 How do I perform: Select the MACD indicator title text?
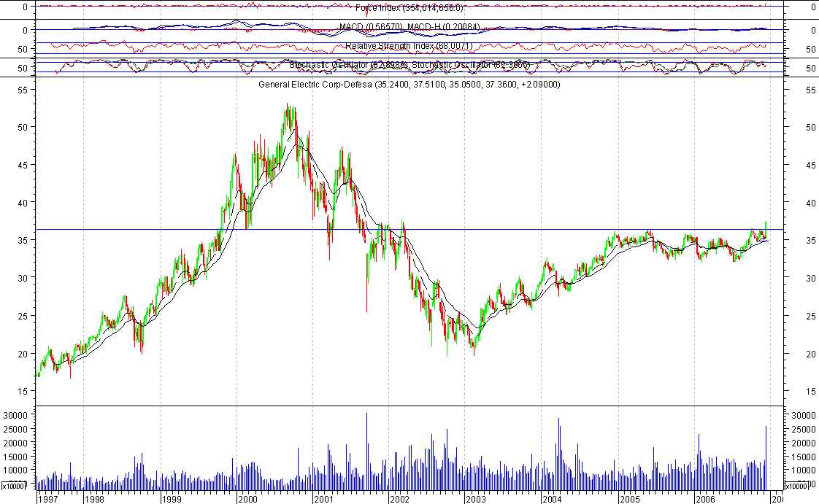pos(409,28)
